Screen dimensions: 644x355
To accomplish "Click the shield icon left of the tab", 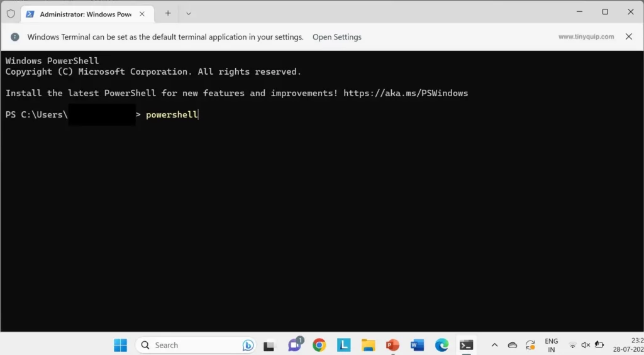I will (11, 14).
